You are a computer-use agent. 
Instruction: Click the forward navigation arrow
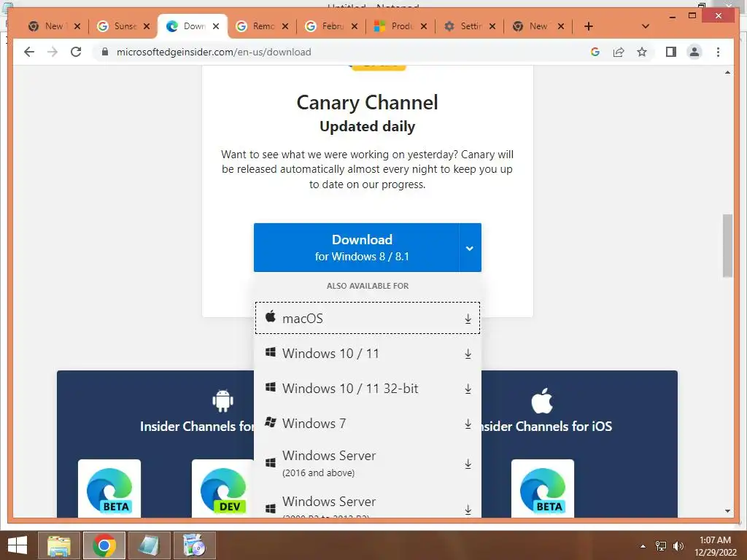pos(53,52)
